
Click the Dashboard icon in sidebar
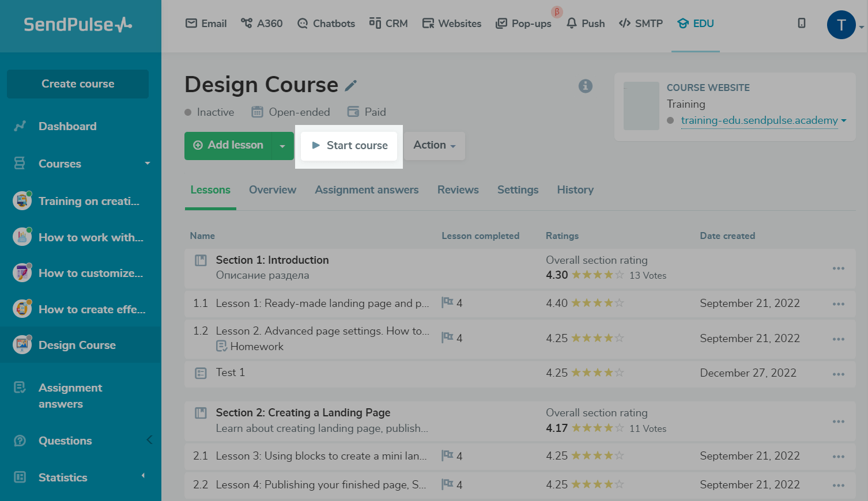20,126
